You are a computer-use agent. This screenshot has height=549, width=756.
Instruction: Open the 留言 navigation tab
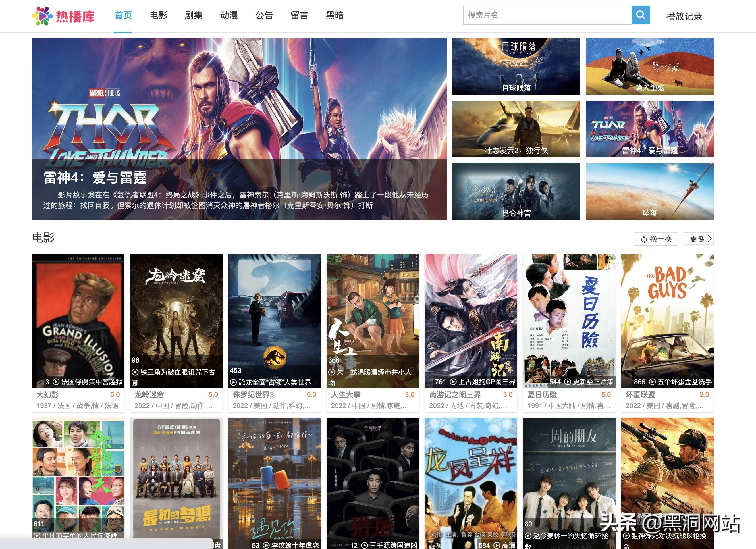299,15
